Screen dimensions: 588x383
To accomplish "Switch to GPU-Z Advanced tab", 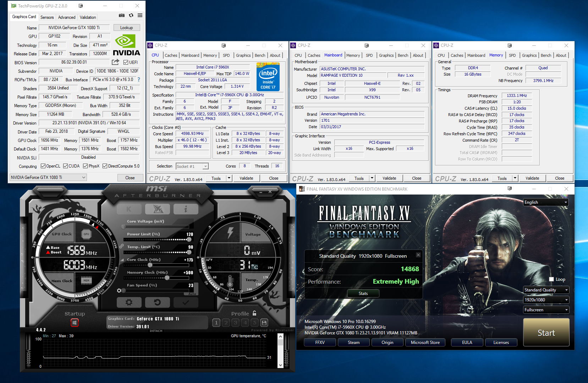I will point(67,17).
